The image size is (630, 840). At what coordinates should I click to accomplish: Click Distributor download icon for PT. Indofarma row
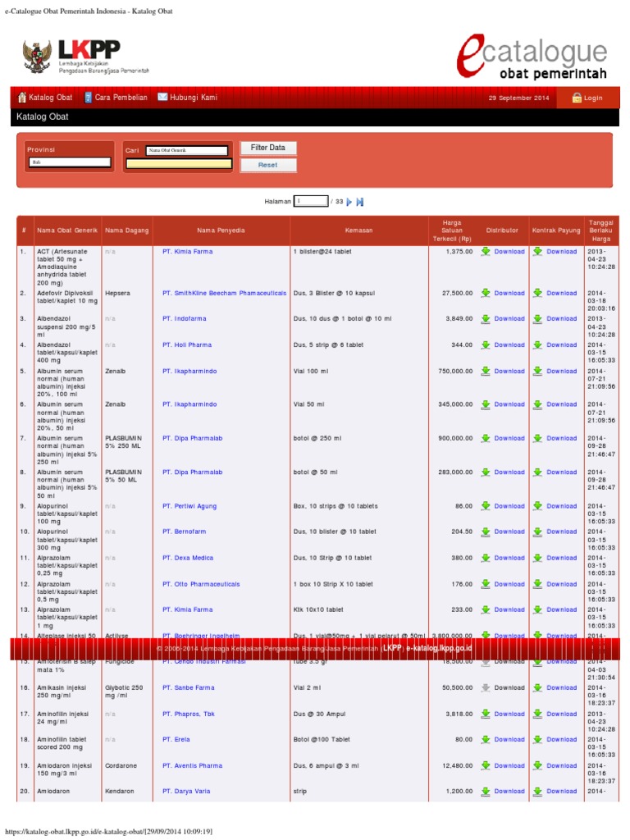coord(486,319)
